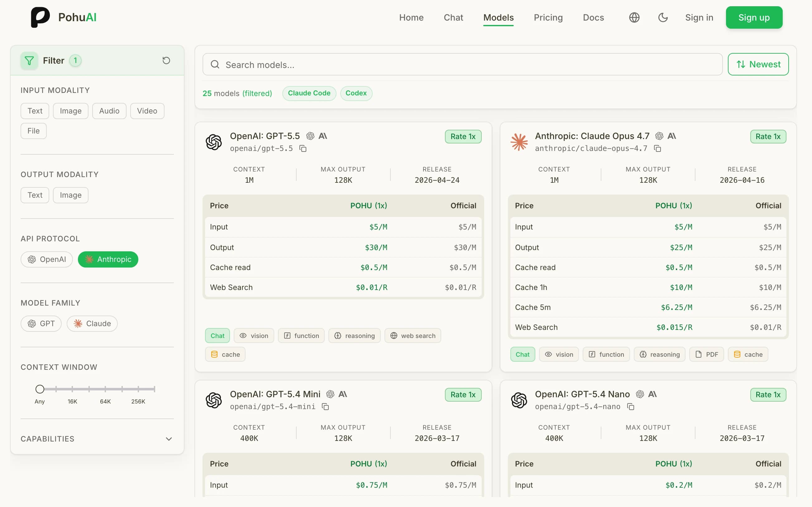
Task: Open the Chat page
Action: 453,17
